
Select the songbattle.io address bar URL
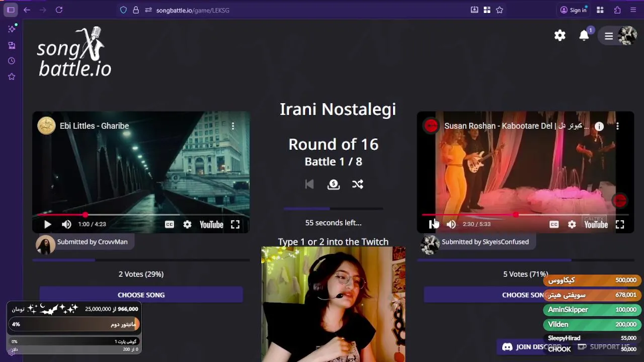tap(193, 10)
